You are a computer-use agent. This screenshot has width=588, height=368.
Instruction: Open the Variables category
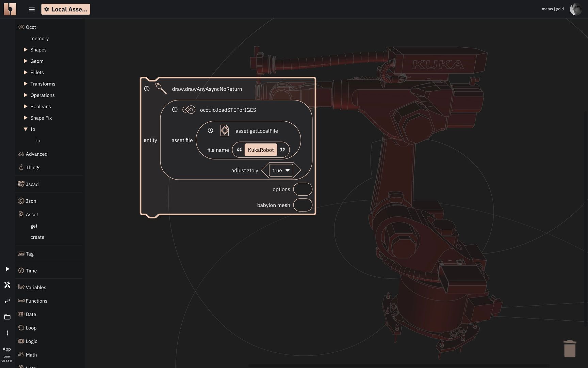pos(36,287)
